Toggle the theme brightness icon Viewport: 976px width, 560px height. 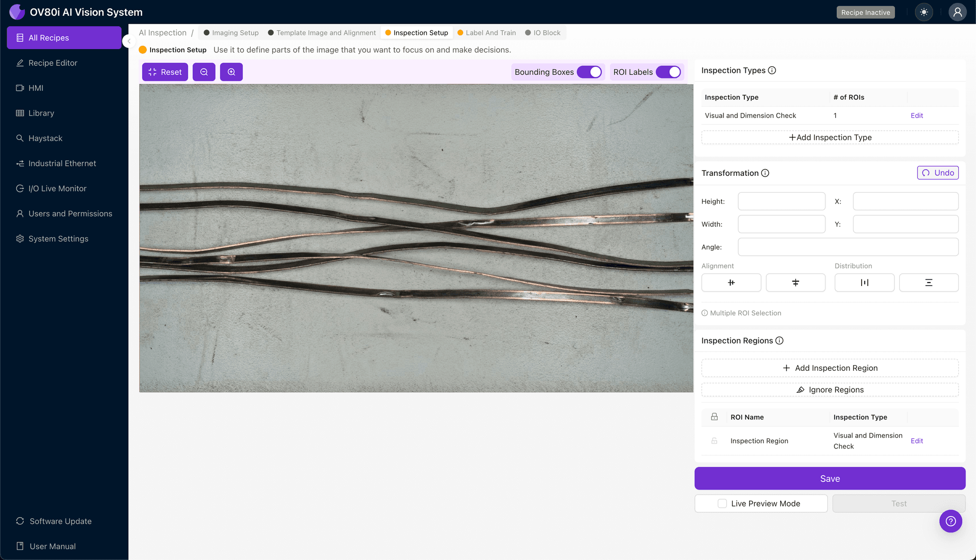click(x=924, y=12)
